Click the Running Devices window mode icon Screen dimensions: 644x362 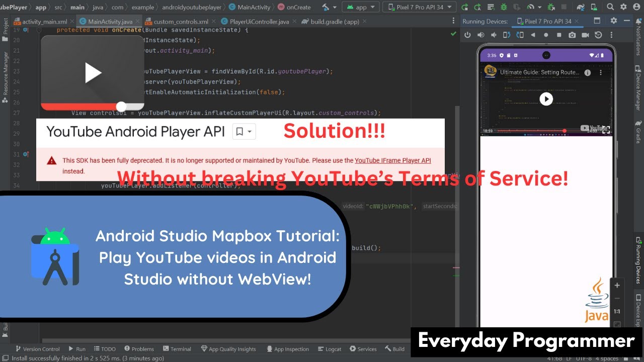[x=597, y=21]
